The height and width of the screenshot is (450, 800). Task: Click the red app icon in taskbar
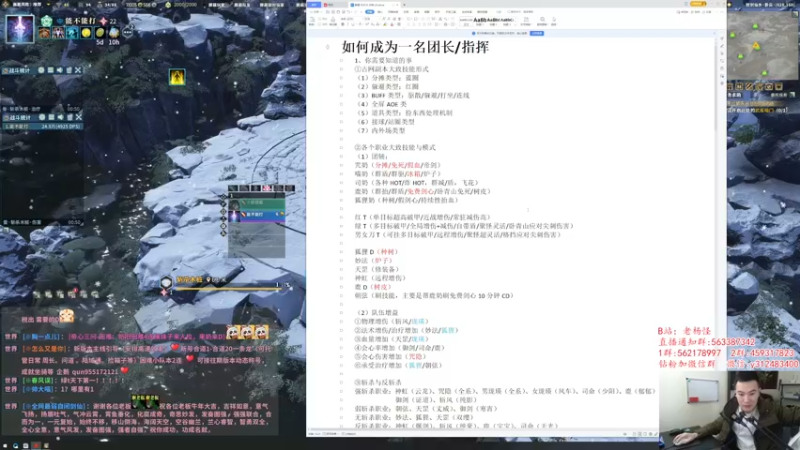coord(36,445)
